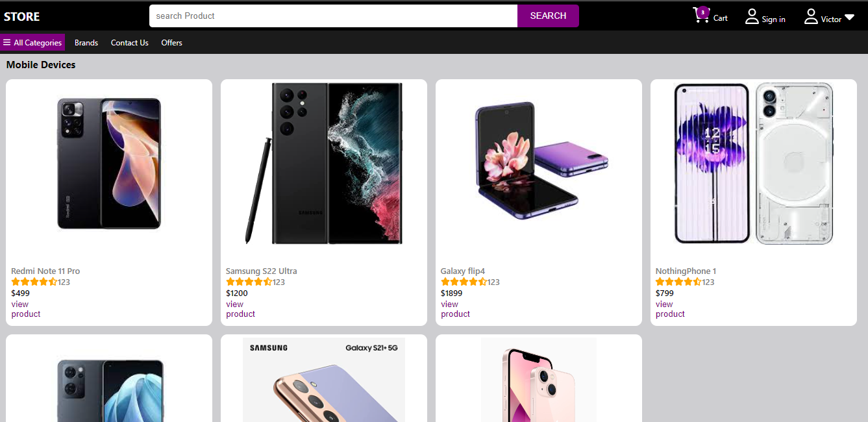
Task: Click the Sign in user icon
Action: click(752, 16)
